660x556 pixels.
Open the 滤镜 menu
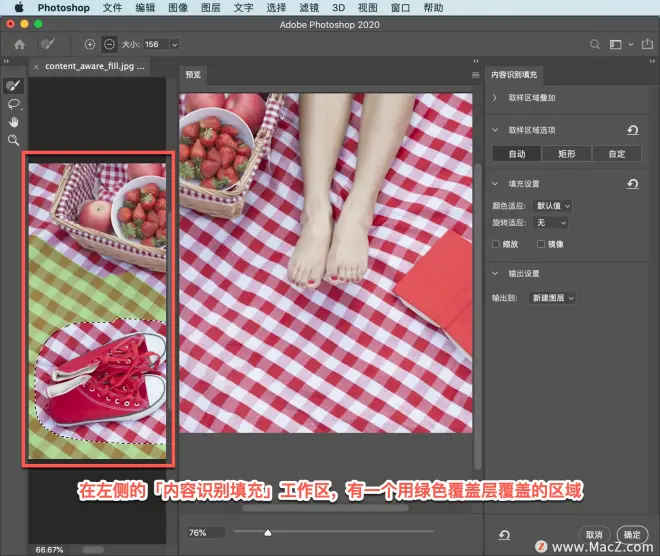[x=309, y=8]
